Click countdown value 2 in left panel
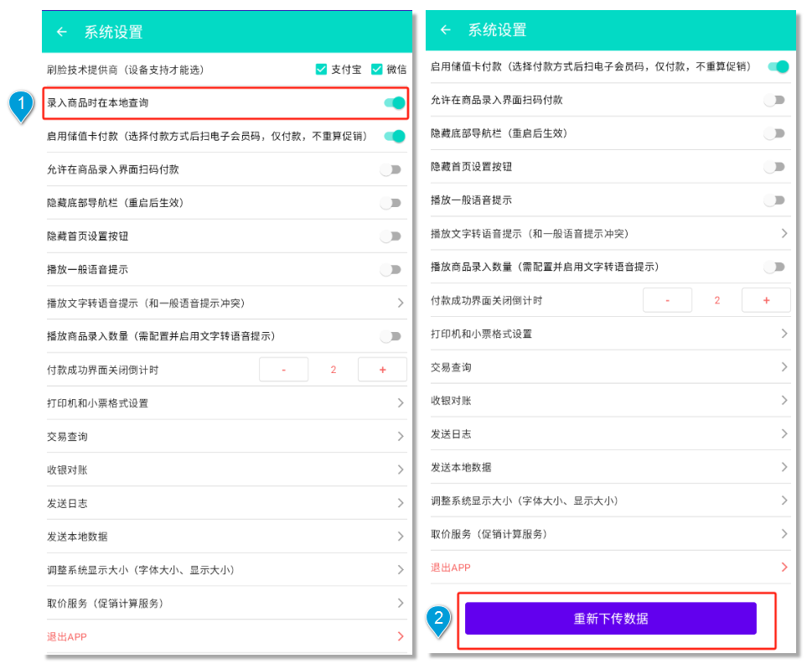The image size is (812, 669). 333,370
